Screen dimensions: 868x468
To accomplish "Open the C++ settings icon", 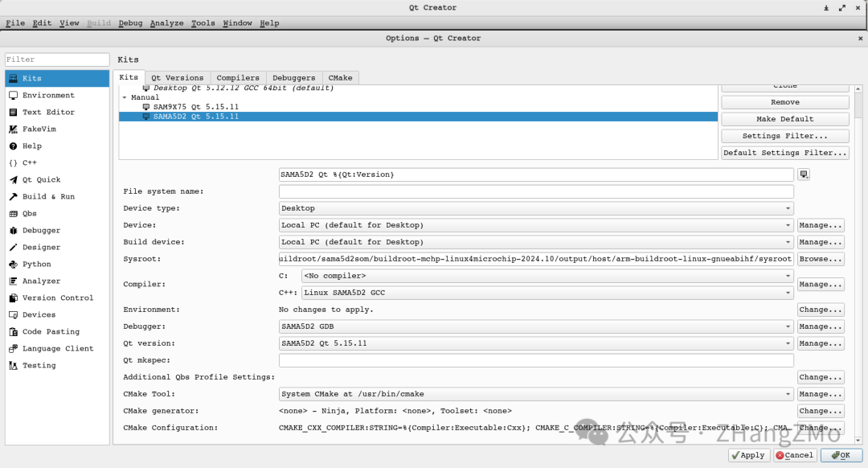I will [x=14, y=162].
